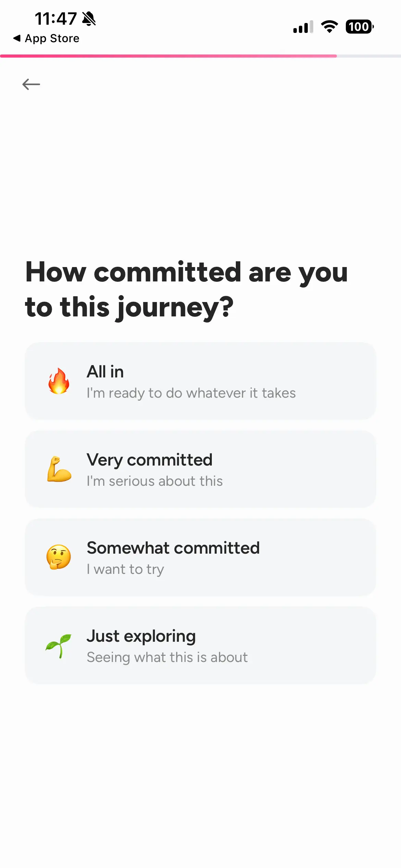Select the "All in" commitment option
This screenshot has width=401, height=868.
point(200,381)
